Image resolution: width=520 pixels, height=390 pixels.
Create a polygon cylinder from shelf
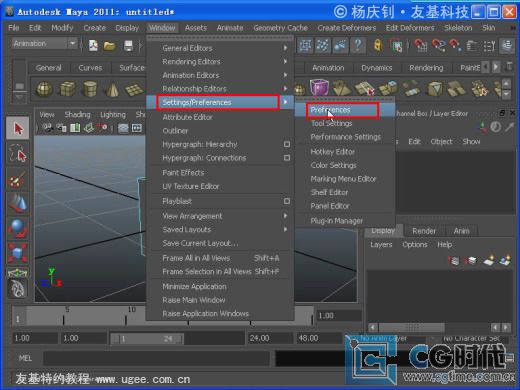tap(90, 89)
